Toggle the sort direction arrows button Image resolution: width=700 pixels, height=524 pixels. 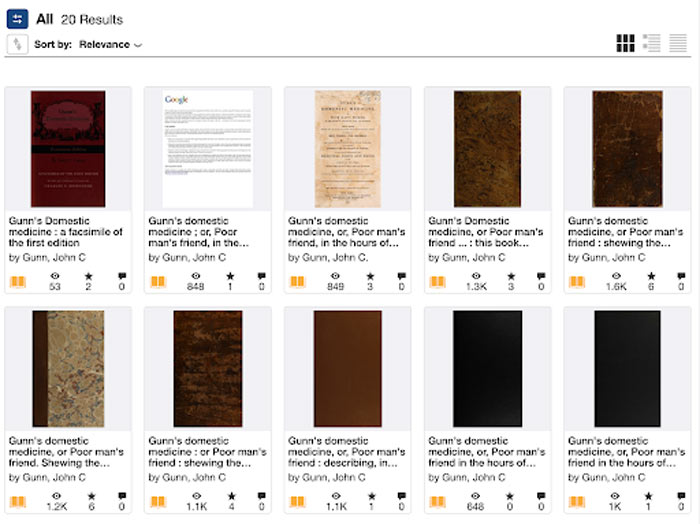tap(17, 44)
